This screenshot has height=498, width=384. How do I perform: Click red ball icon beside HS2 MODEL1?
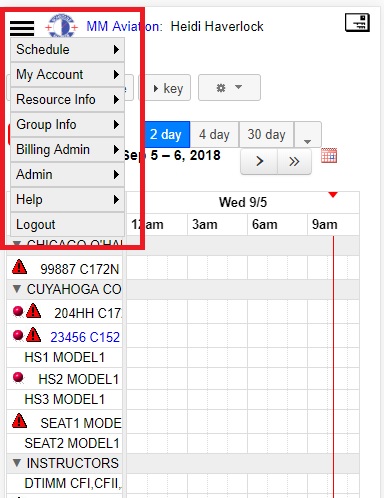coord(18,378)
